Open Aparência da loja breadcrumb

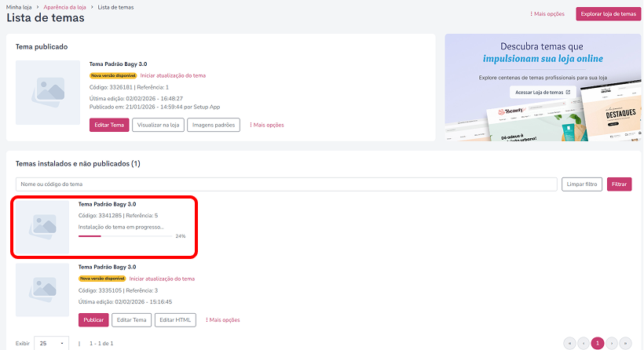click(65, 7)
